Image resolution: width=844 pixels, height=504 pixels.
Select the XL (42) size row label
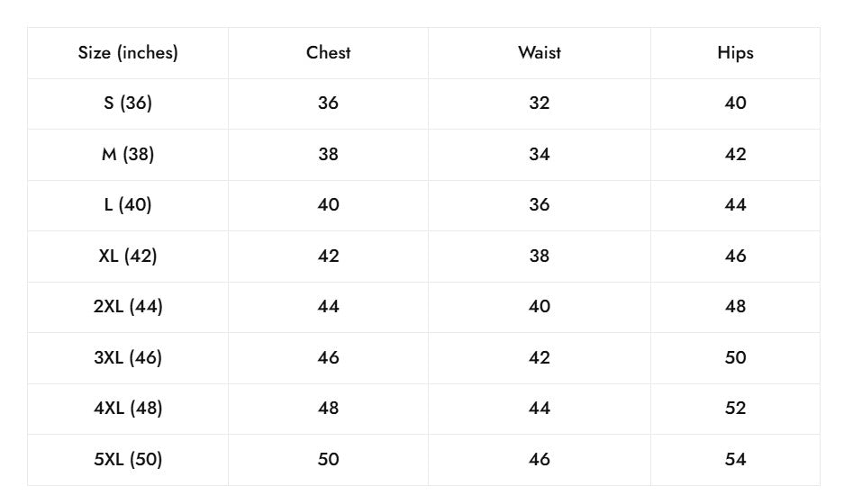[x=128, y=256]
